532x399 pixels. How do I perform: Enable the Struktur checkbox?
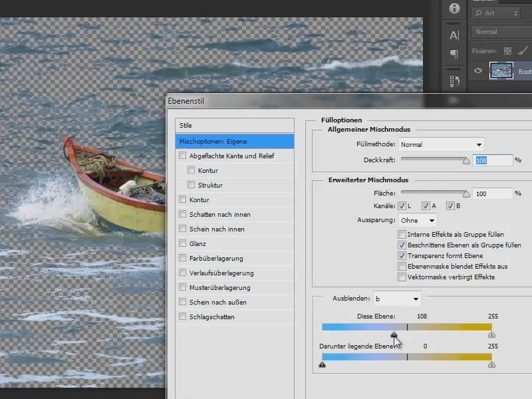(192, 185)
